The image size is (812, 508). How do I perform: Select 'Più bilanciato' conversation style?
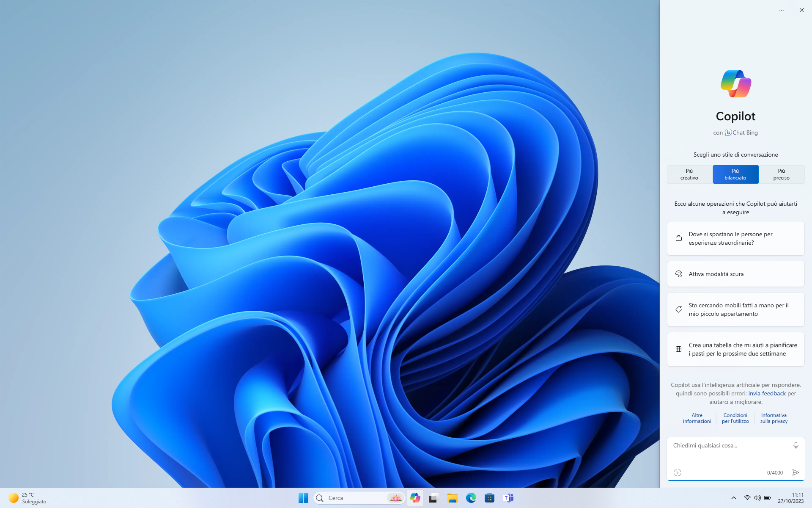(735, 174)
